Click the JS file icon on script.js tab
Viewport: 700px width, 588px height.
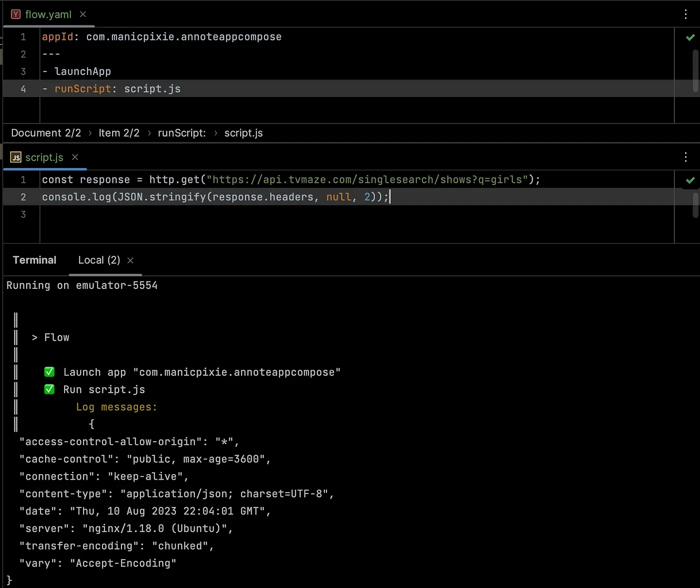[x=15, y=157]
